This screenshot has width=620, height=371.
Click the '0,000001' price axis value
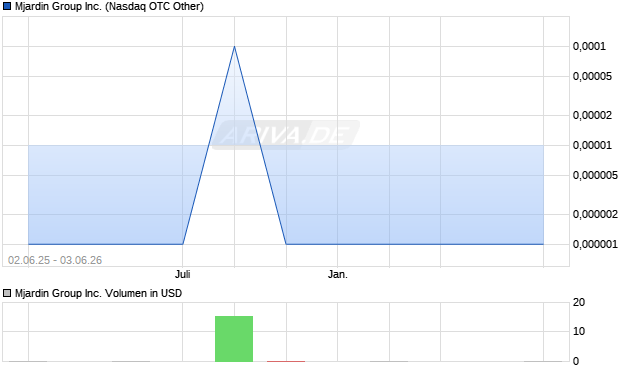(595, 244)
